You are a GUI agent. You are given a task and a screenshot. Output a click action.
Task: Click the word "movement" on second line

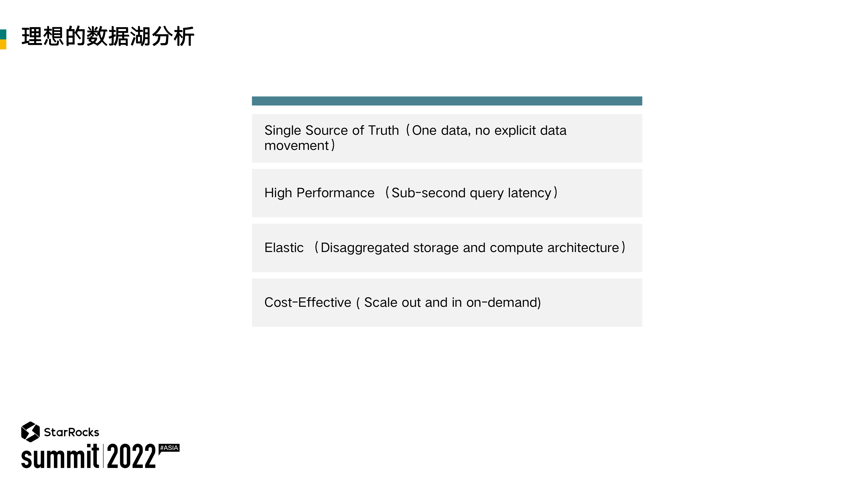[x=296, y=146]
